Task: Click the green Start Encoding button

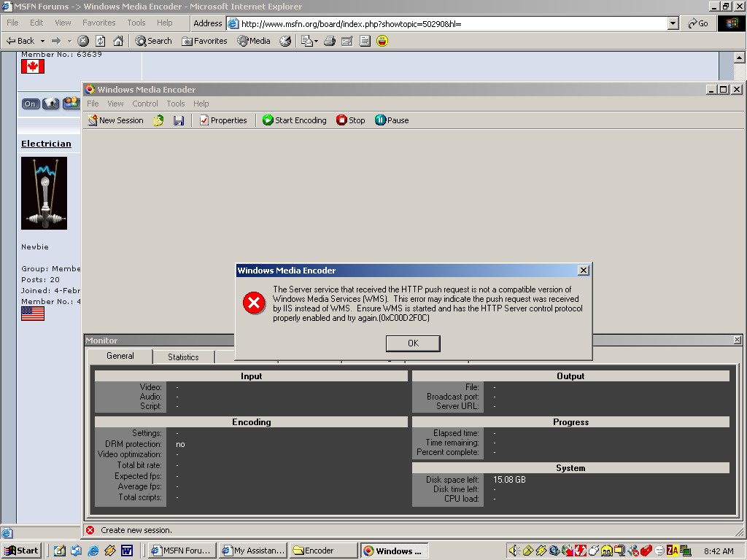Action: tap(295, 120)
